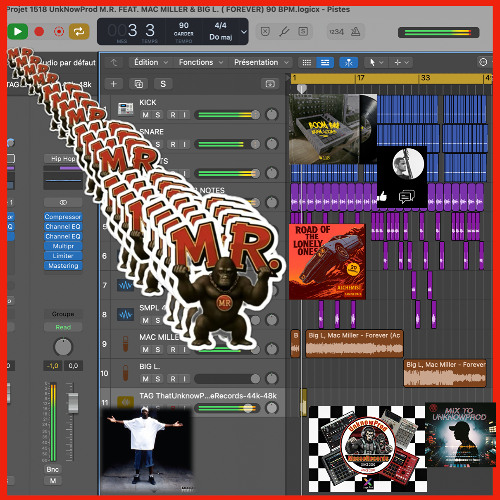Solo the KICK track
500x500 pixels.
(158, 115)
